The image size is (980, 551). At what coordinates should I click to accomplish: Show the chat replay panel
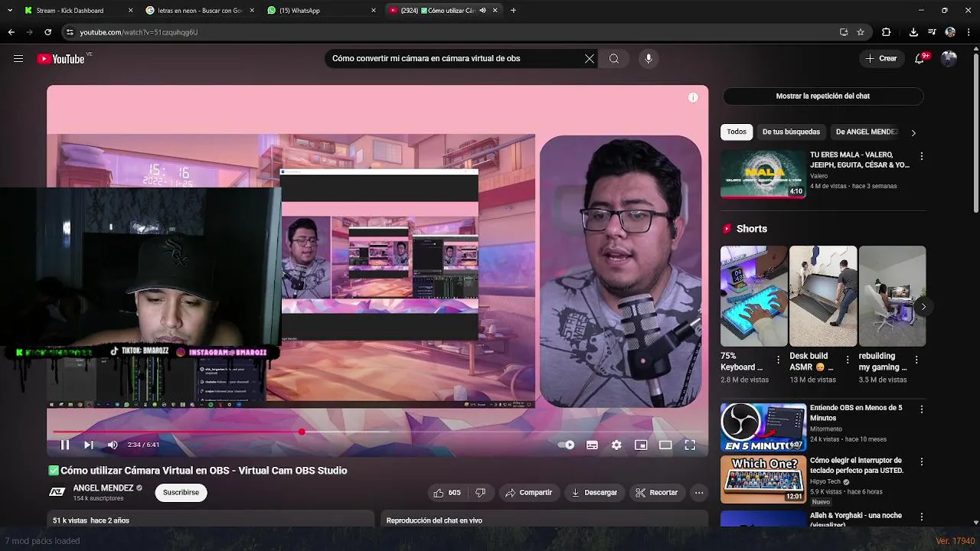pyautogui.click(x=823, y=96)
